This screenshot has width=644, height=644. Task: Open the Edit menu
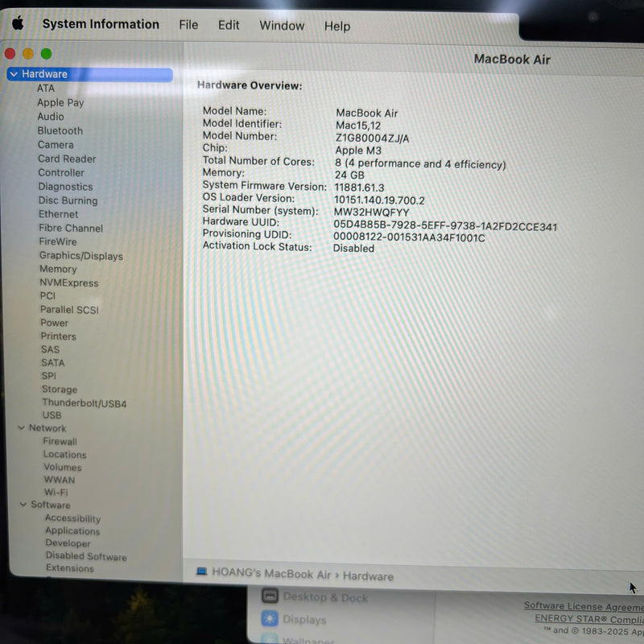[x=229, y=25]
